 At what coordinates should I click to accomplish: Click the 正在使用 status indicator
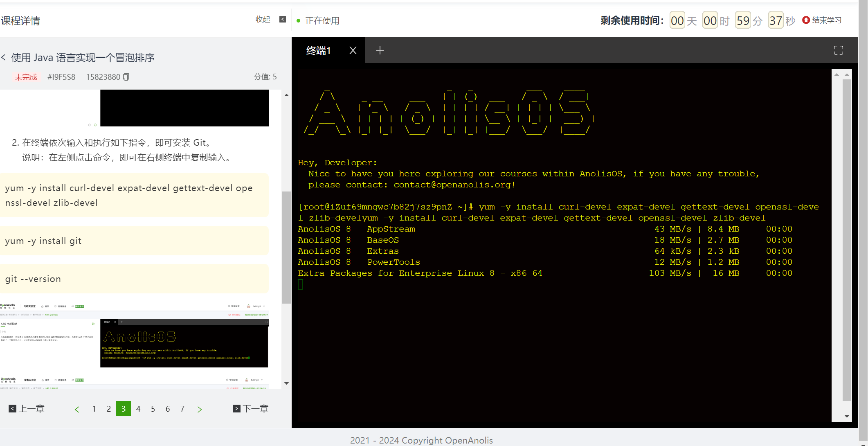coord(318,21)
